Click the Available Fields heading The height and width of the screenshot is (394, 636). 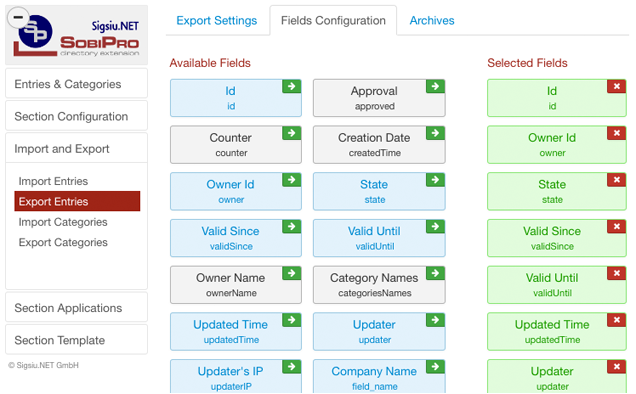click(x=210, y=63)
